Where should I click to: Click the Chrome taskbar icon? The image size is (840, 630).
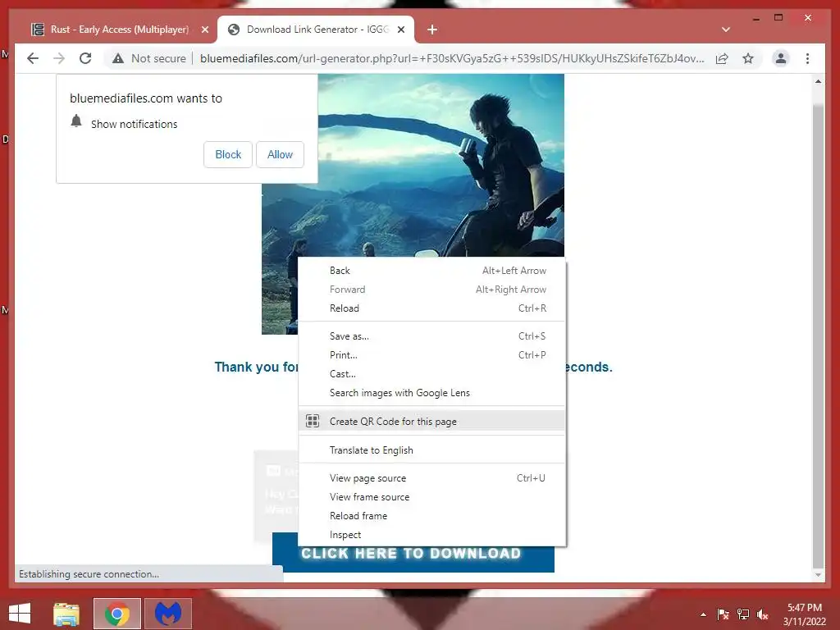coord(117,614)
